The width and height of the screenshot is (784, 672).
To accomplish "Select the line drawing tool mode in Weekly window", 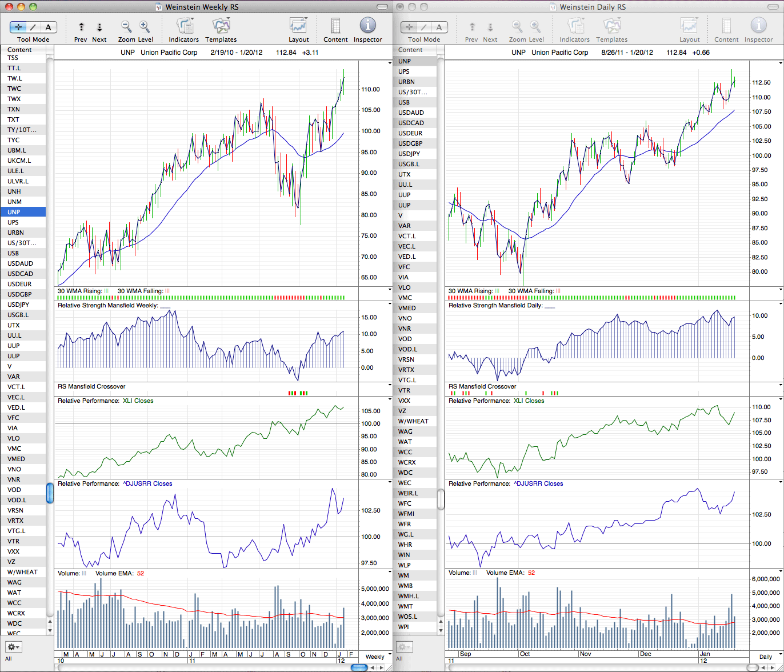I will pos(33,27).
